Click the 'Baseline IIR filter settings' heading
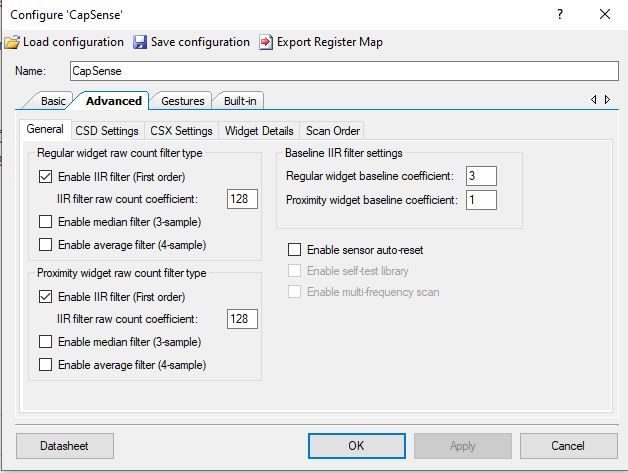The height and width of the screenshot is (473, 628). [344, 153]
